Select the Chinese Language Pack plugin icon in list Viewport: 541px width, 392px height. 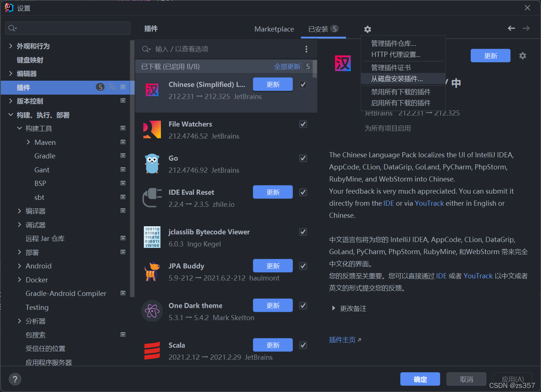(152, 90)
